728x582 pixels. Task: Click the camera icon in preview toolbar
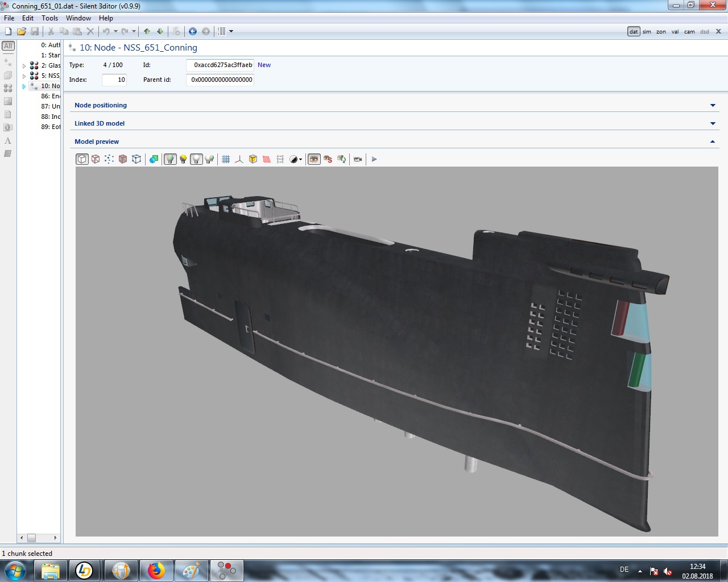[358, 159]
